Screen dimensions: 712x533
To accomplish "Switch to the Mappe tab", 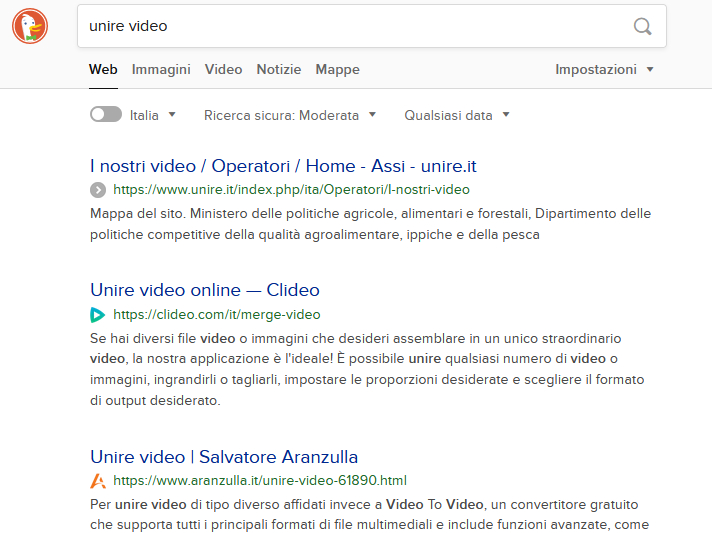I will click(x=337, y=69).
